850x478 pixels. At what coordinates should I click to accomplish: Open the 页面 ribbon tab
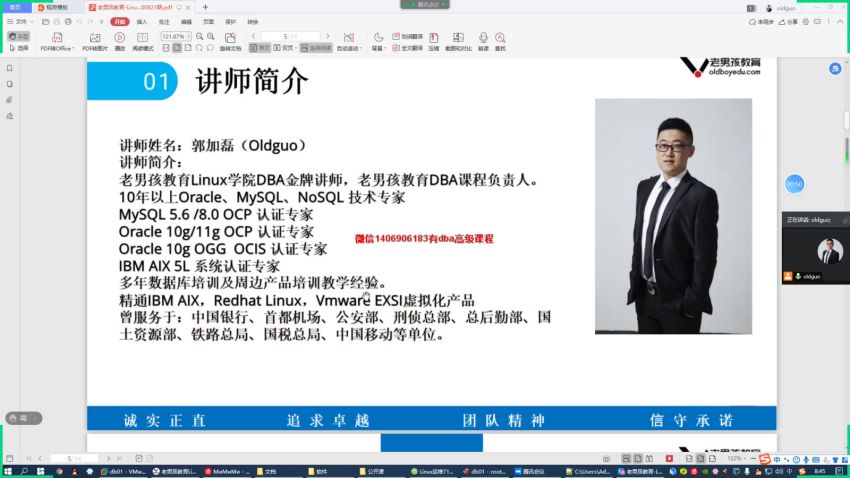(209, 22)
